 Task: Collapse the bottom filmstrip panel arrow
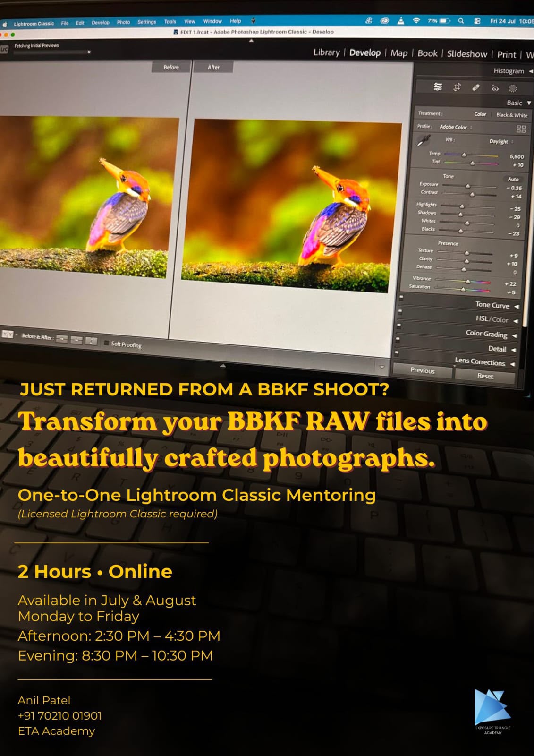(223, 365)
